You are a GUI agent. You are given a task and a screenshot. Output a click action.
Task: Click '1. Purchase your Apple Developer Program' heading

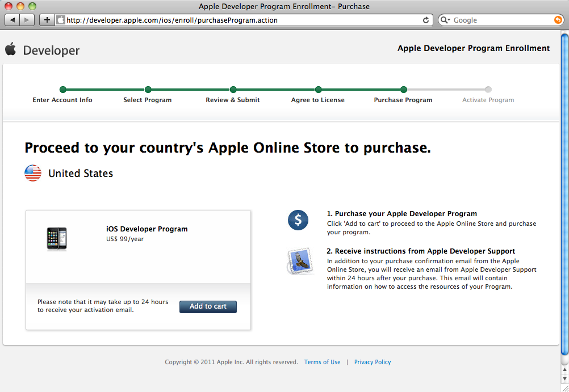(402, 214)
